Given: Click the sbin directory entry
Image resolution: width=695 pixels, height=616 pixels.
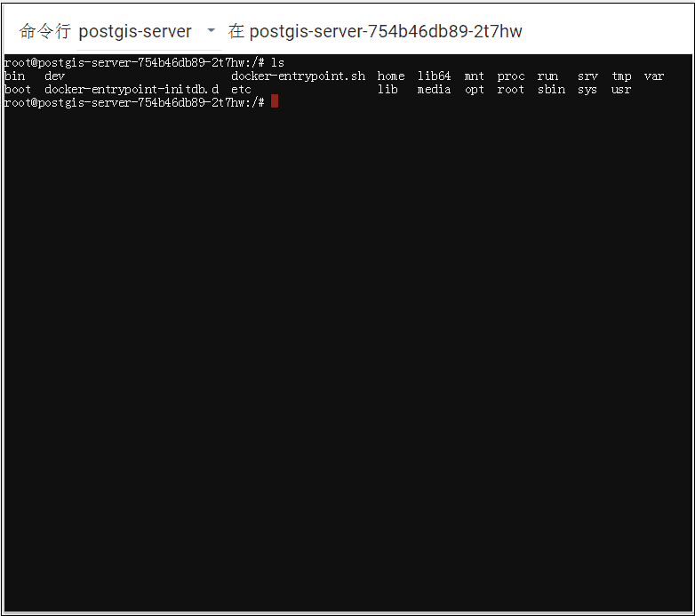Looking at the screenshot, I should point(551,90).
